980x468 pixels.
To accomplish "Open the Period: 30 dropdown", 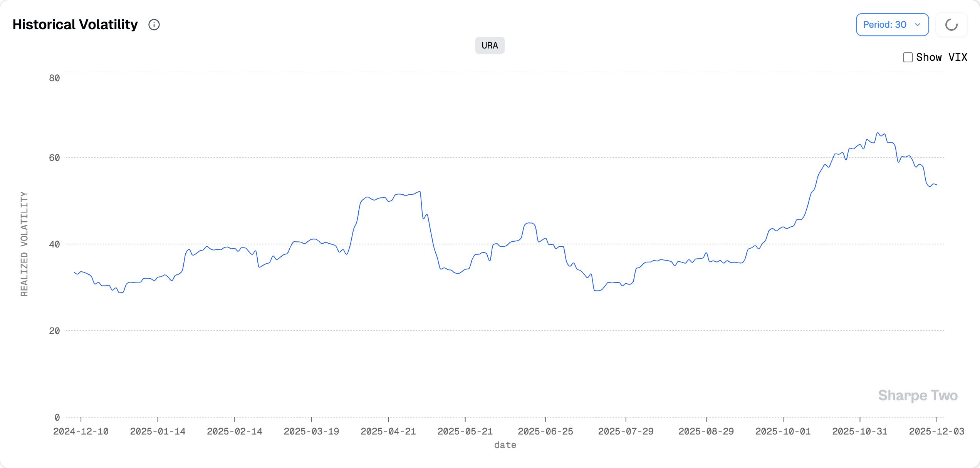I will click(892, 25).
